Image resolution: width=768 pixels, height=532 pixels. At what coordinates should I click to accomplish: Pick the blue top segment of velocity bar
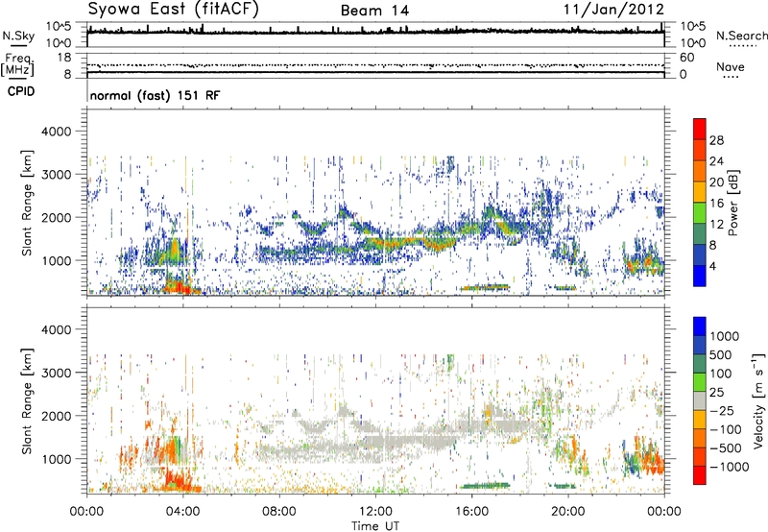click(x=700, y=326)
